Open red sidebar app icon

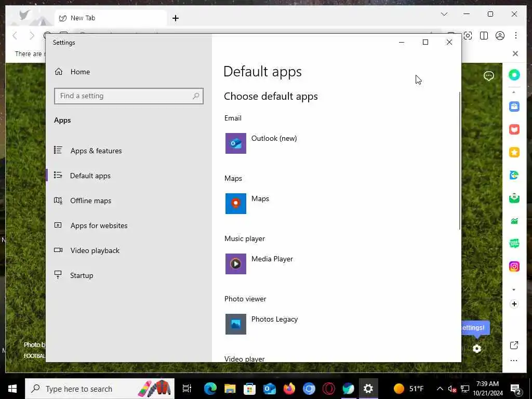pos(514,129)
